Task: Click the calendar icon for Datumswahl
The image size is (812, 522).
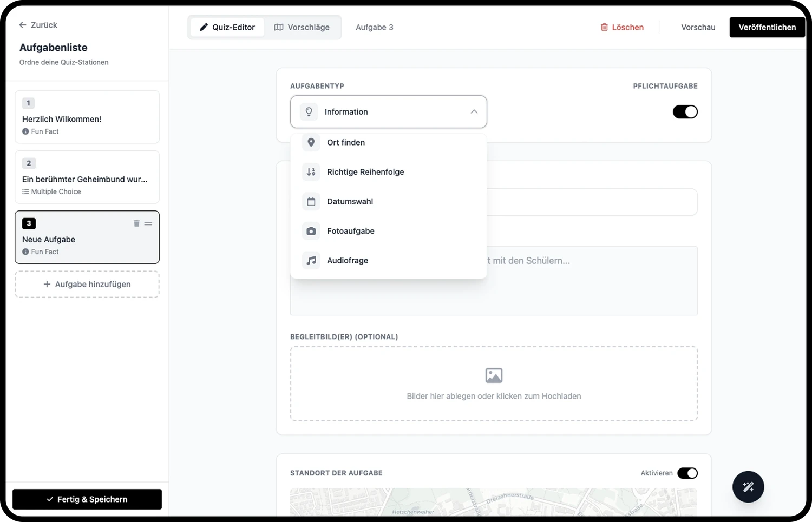Action: pos(311,201)
